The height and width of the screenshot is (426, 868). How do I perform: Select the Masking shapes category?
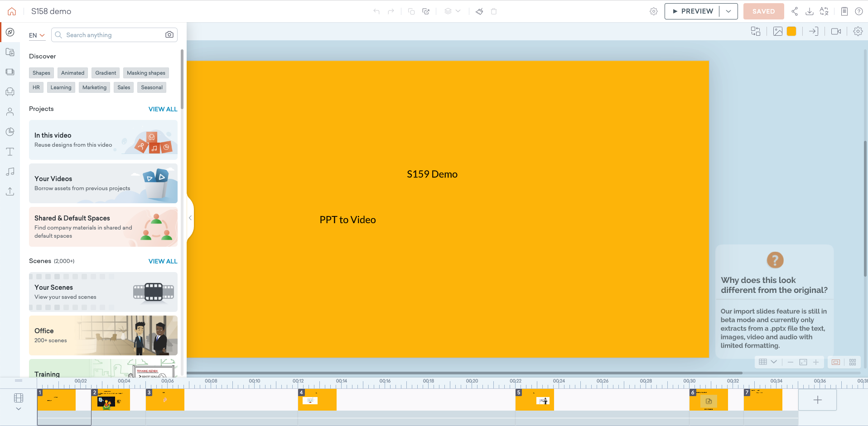146,72
